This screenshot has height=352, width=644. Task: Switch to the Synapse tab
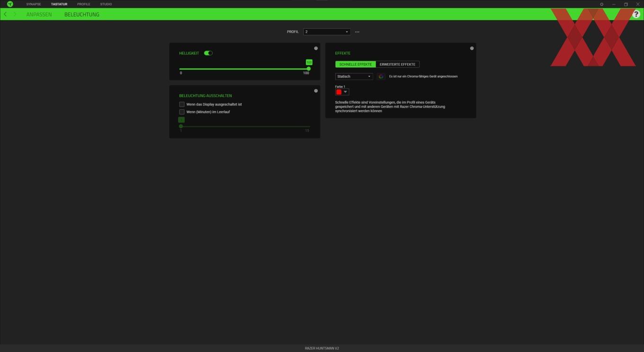(x=34, y=4)
